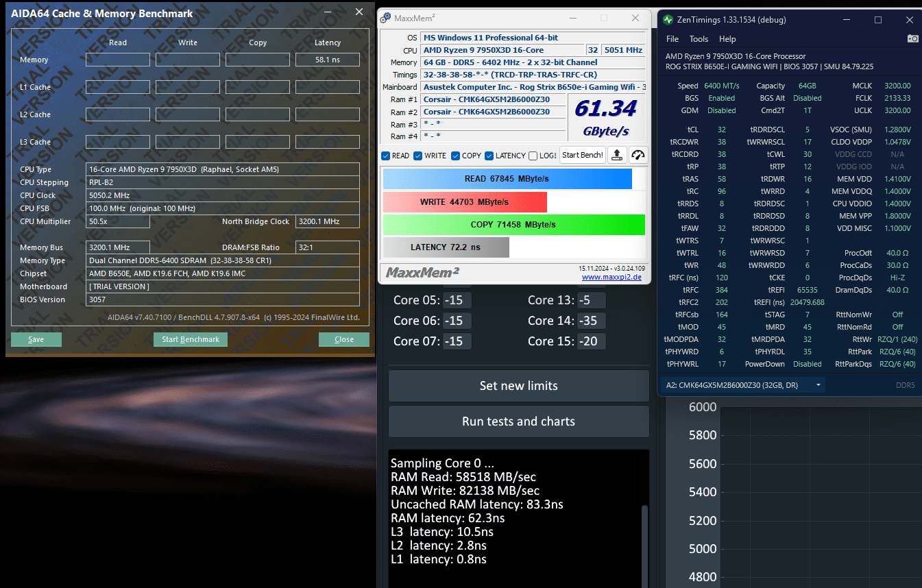Minimize the AIDA64 benchmark window

(328, 12)
